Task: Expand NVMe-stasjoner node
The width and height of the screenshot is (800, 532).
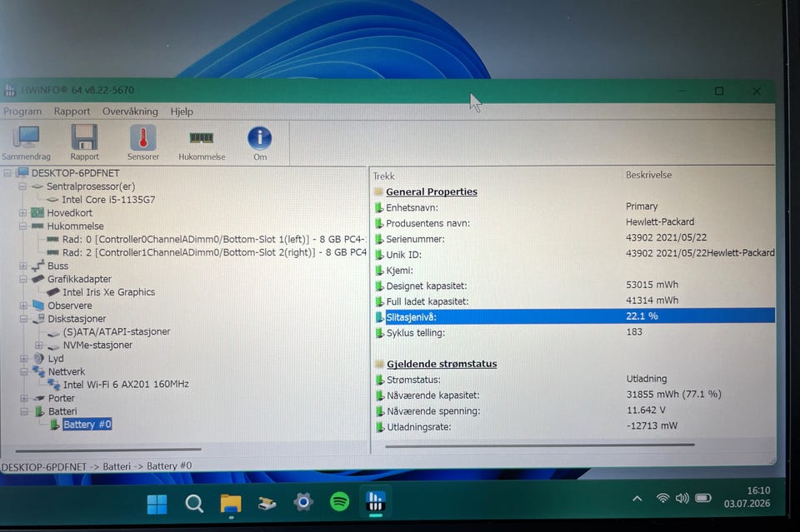Action: [39, 345]
